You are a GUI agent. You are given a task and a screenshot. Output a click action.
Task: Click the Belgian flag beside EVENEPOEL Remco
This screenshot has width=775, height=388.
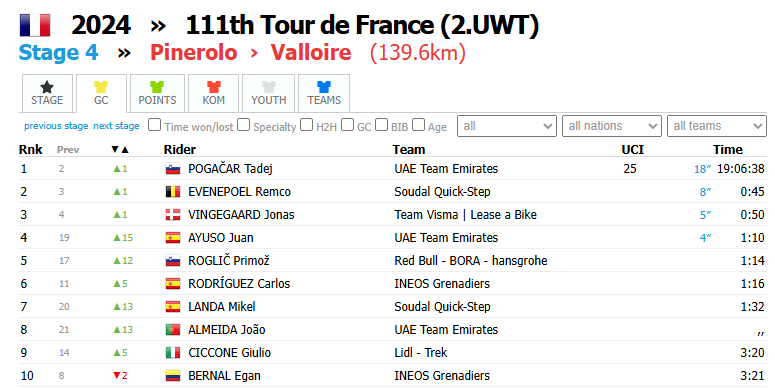pos(172,192)
